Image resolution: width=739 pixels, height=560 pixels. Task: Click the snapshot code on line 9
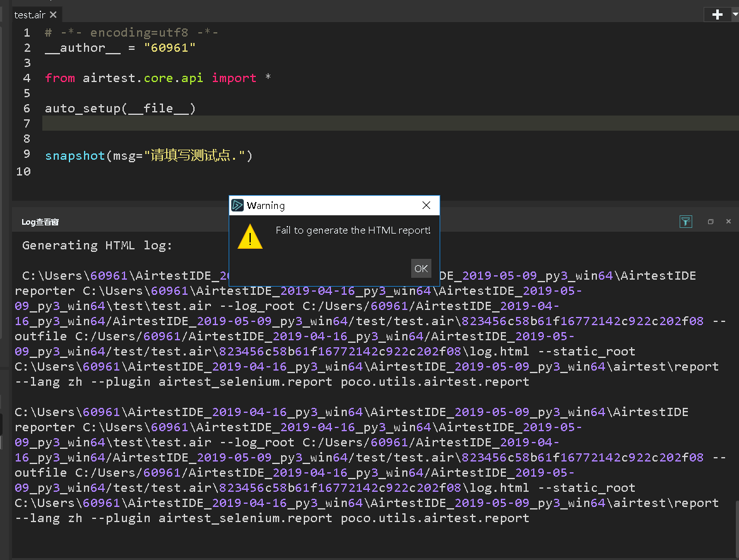148,155
